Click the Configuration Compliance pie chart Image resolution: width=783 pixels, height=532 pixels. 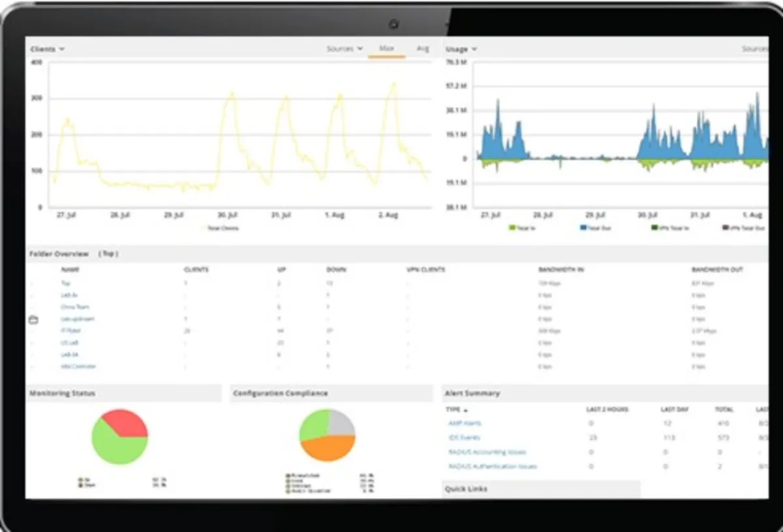327,436
